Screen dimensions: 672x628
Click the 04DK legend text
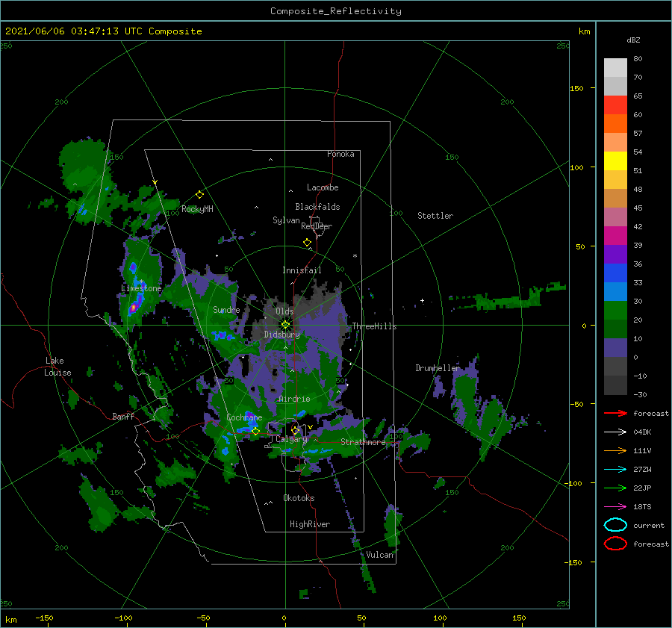point(642,432)
